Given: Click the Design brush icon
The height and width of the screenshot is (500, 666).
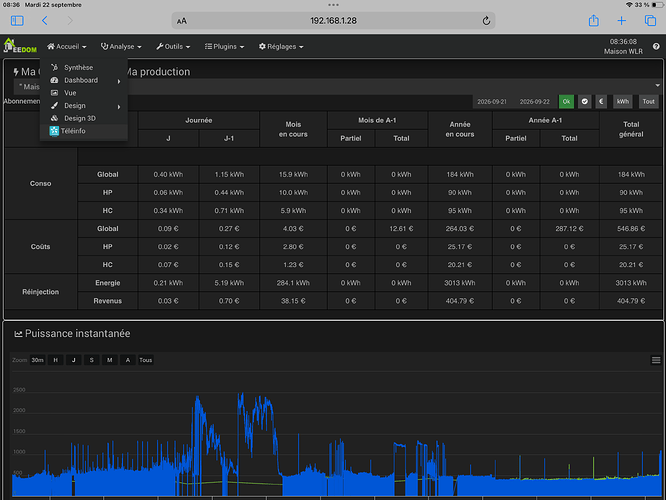Looking at the screenshot, I should click(54, 105).
